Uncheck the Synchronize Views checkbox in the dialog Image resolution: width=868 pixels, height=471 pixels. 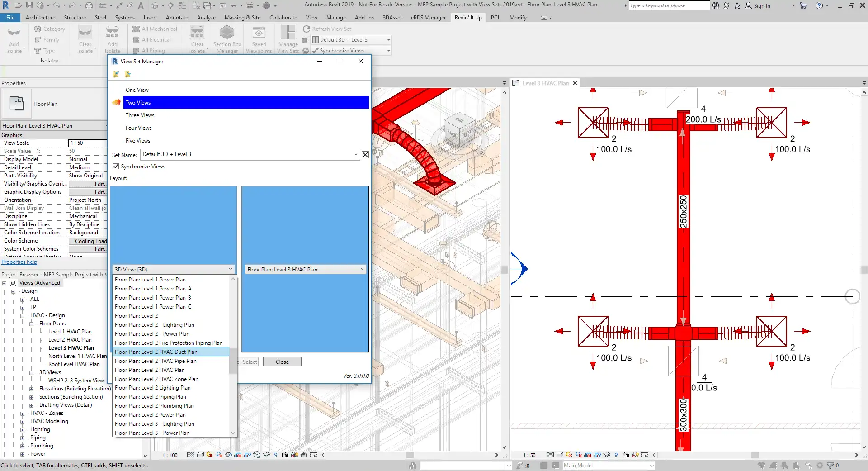[116, 167]
